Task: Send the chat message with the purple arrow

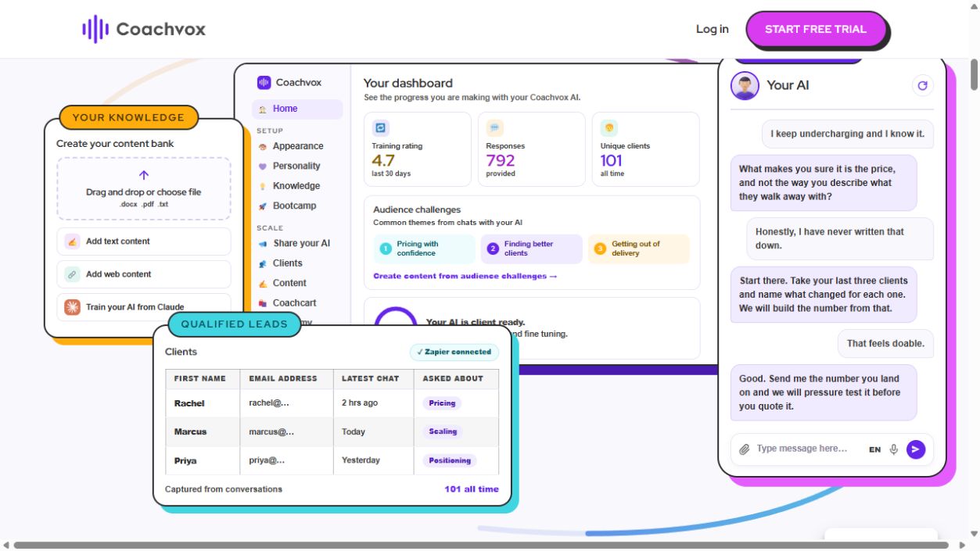Action: (916, 449)
